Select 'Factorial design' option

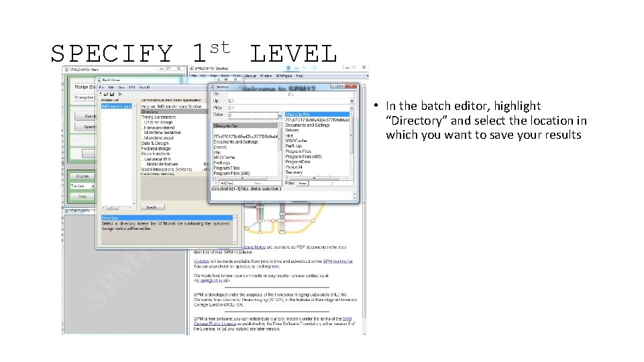pyautogui.click(x=156, y=149)
